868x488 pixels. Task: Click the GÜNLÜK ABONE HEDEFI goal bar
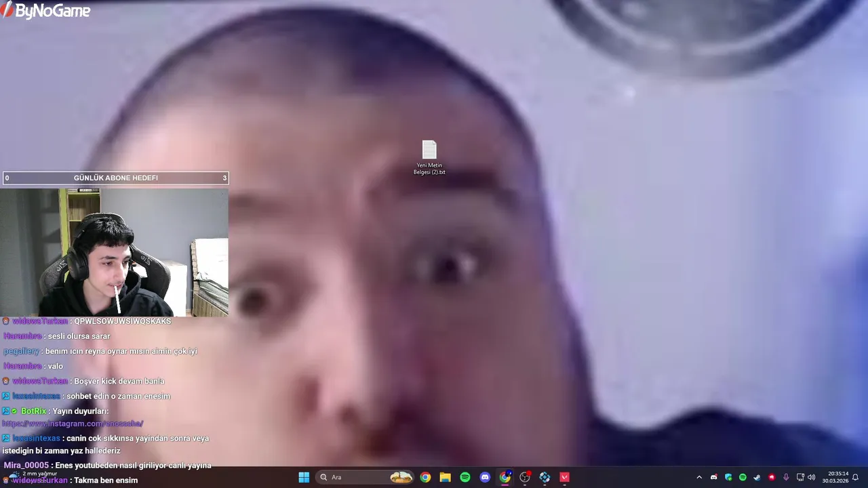115,178
